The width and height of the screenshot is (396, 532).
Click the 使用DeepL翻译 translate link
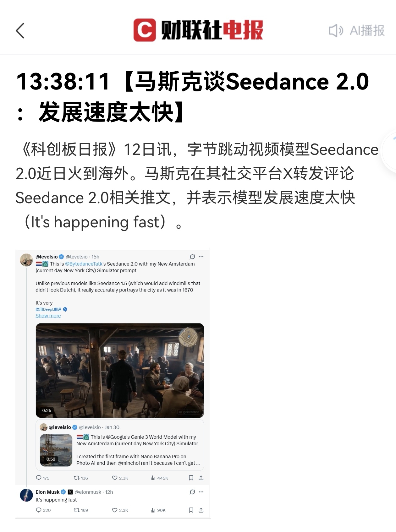pos(48,309)
